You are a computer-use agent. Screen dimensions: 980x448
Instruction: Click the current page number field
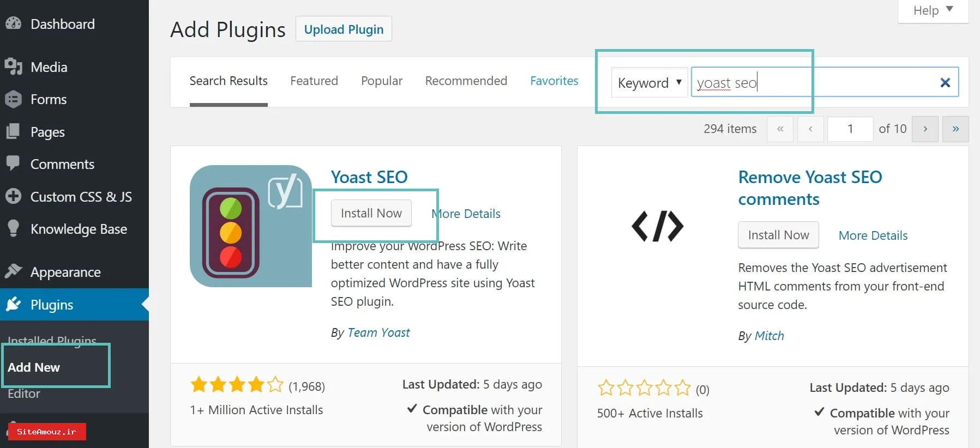(x=850, y=129)
